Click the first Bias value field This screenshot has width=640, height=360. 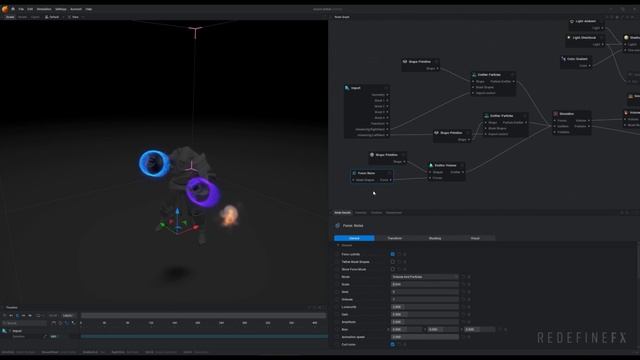(406, 329)
